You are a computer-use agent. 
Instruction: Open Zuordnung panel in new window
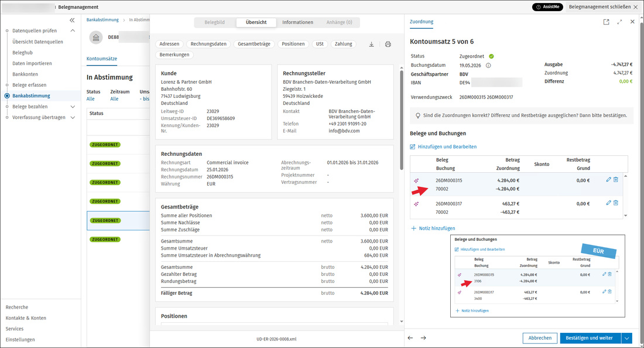coord(606,22)
